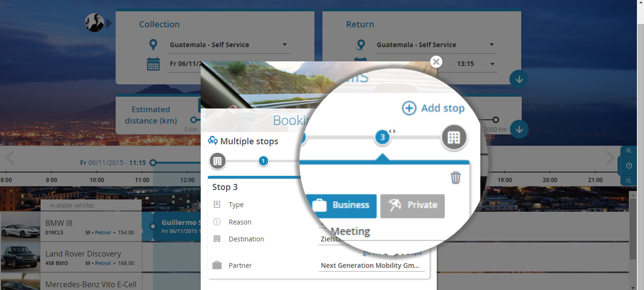Click the Available vehicles label
The image size is (644, 290).
[72, 205]
